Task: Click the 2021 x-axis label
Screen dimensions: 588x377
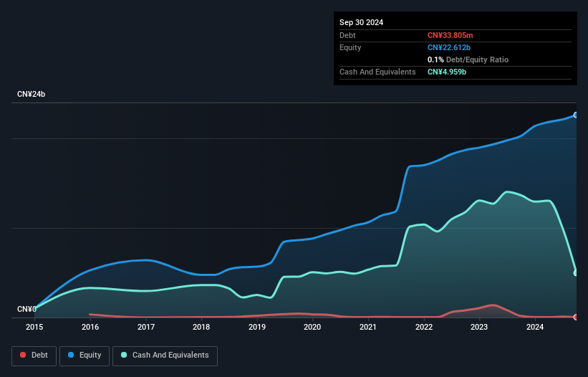Action: (x=368, y=327)
